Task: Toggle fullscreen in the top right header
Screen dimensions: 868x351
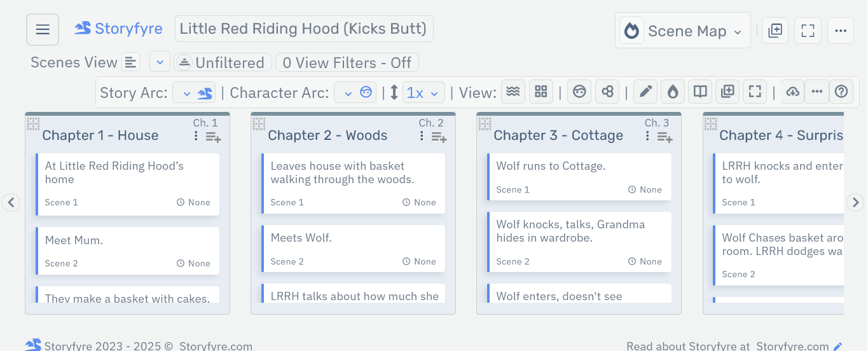Action: coord(808,31)
